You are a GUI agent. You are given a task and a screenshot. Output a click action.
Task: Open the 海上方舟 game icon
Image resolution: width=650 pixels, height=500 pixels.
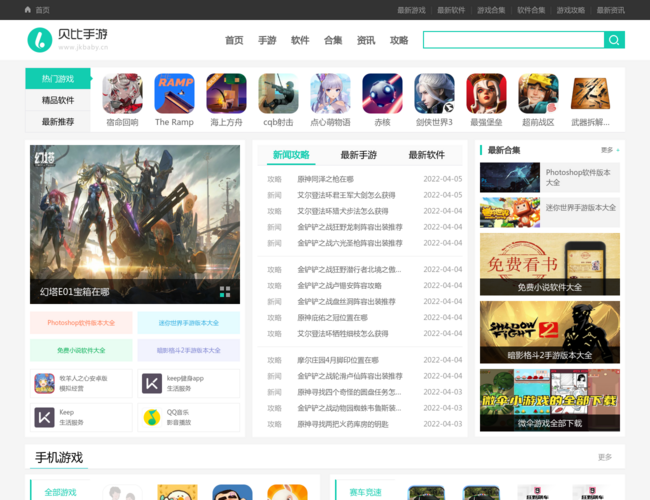pyautogui.click(x=226, y=93)
